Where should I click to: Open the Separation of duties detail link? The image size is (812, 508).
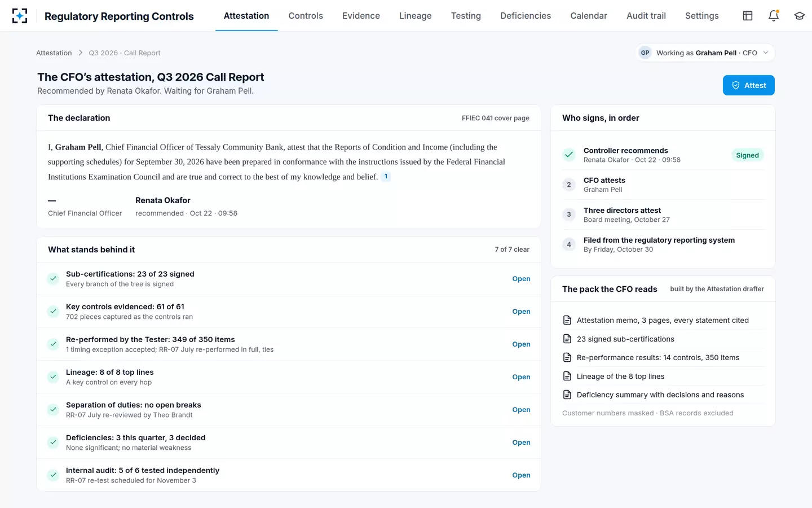click(x=521, y=410)
